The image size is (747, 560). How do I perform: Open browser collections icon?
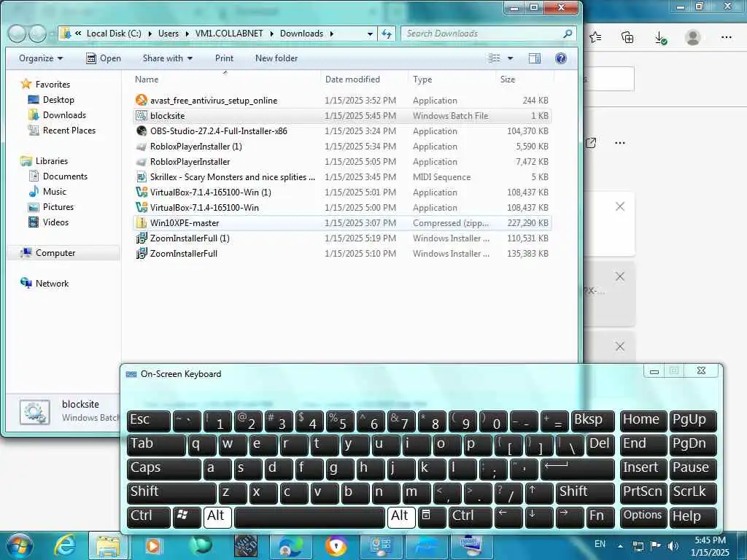pos(628,37)
